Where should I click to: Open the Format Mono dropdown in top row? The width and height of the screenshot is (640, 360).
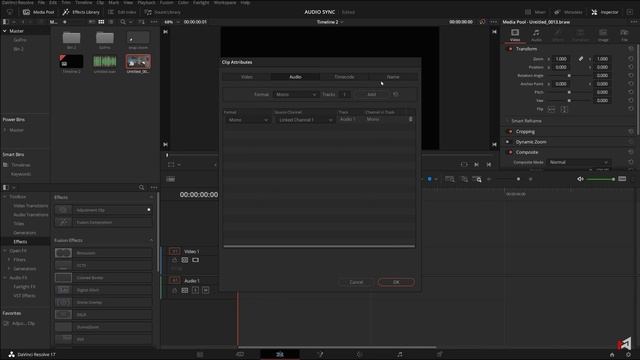(x=295, y=94)
